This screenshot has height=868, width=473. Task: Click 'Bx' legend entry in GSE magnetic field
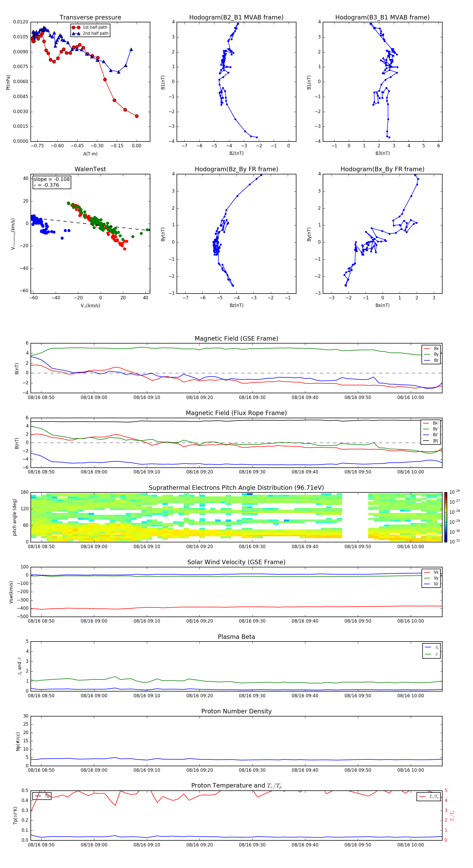[x=431, y=349]
